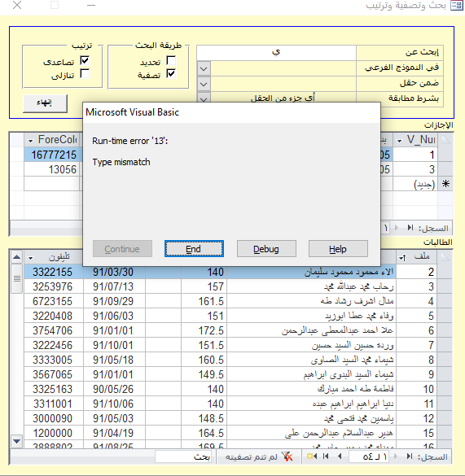Viewport: 465px width, 476px height.
Task: Jump to first record in students navigator
Action: click(410, 456)
